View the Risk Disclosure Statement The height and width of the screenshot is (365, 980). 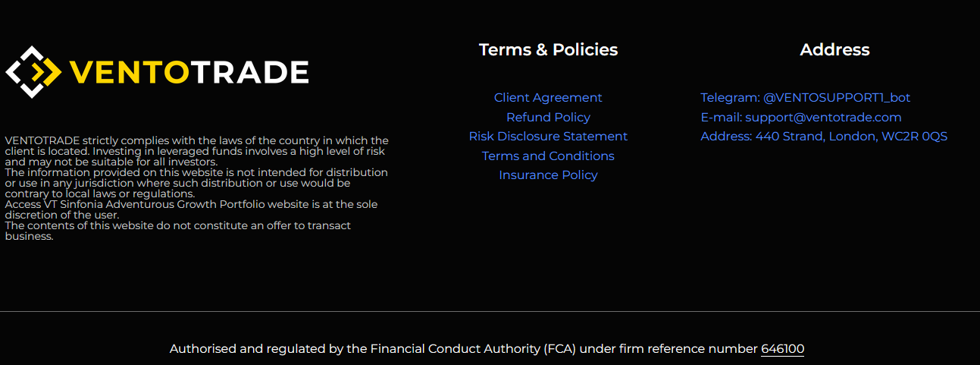pos(548,137)
